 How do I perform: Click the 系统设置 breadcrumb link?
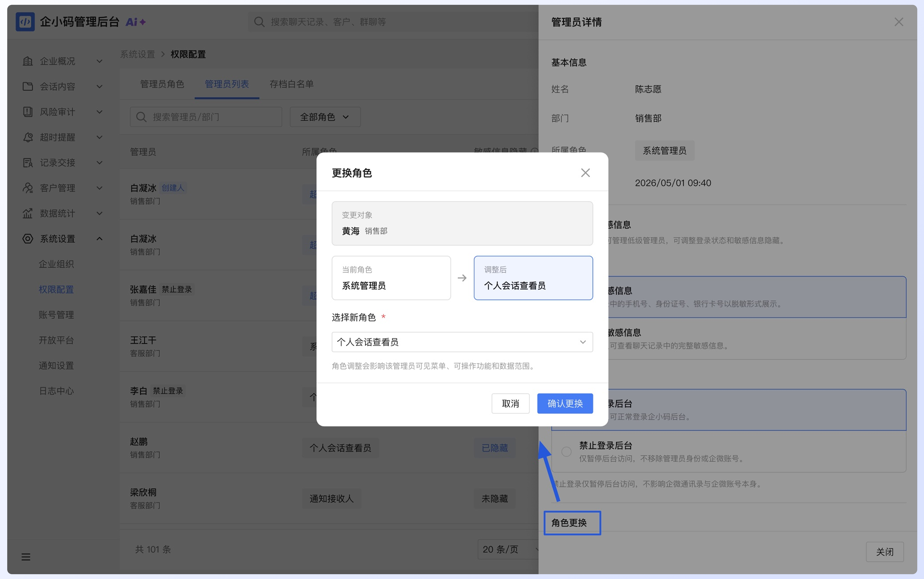tap(138, 54)
